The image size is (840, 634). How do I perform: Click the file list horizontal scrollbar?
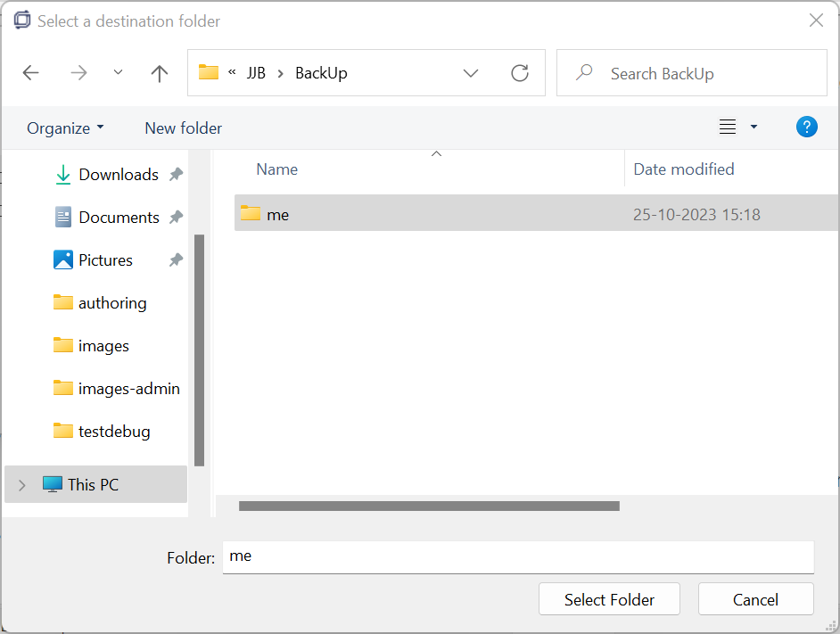[429, 506]
